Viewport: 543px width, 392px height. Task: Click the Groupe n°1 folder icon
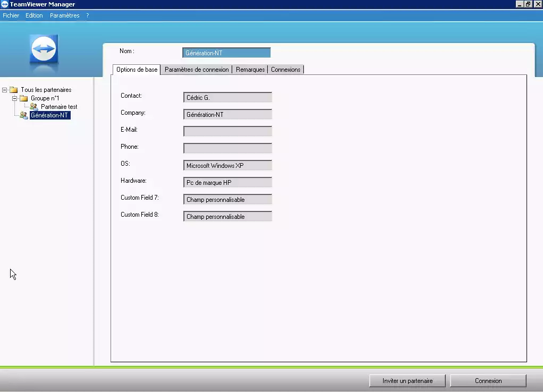24,98
